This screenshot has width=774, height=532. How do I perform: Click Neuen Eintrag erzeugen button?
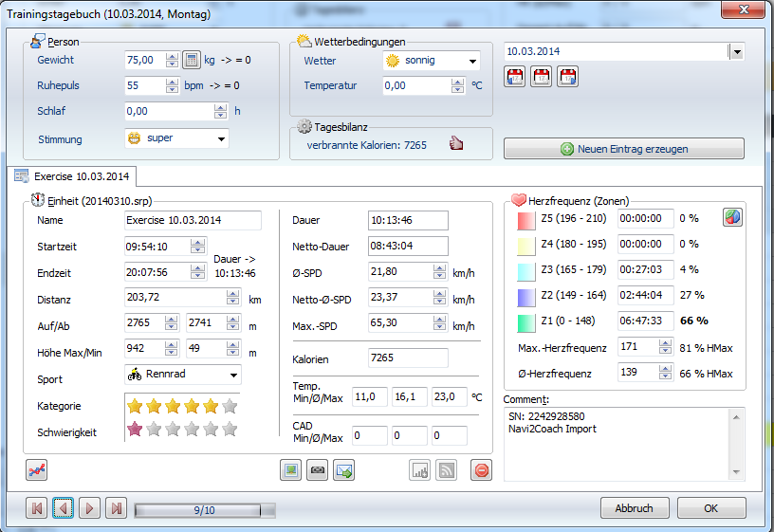(623, 149)
